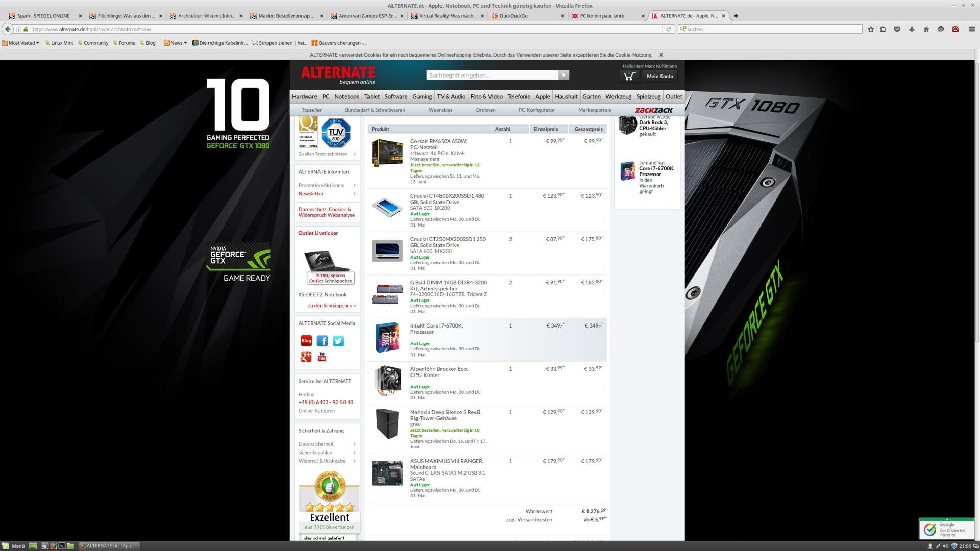Open the shopping cart icon
The height and width of the screenshot is (551, 980).
coord(629,77)
